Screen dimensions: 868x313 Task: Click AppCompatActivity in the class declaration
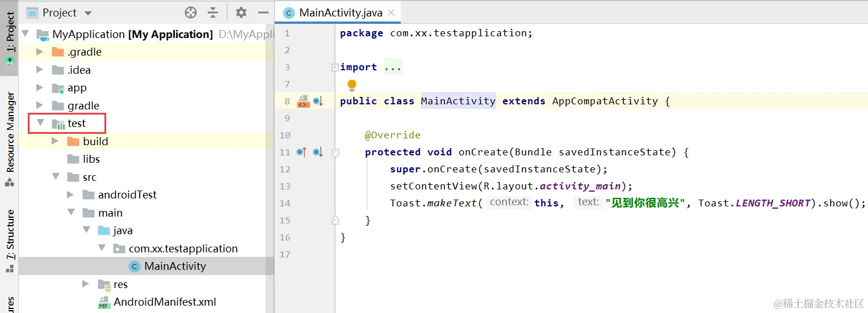605,101
